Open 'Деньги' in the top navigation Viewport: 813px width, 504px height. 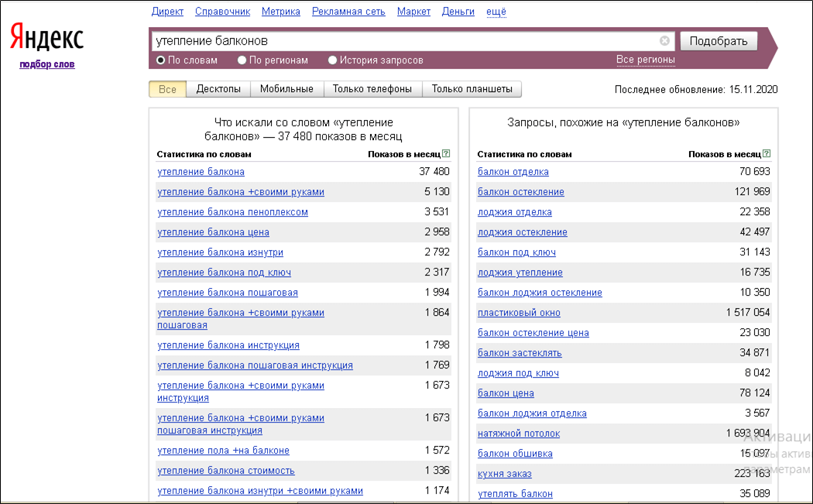pos(458,12)
